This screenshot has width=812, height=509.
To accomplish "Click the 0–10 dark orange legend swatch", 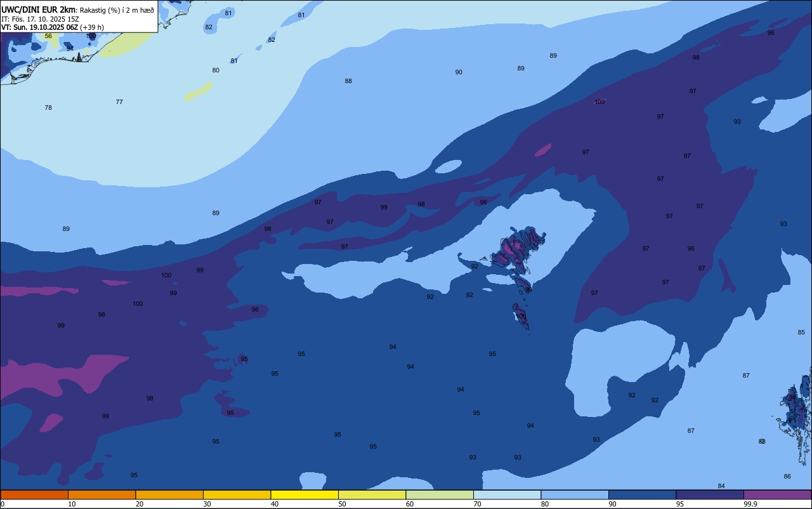I will [34, 494].
